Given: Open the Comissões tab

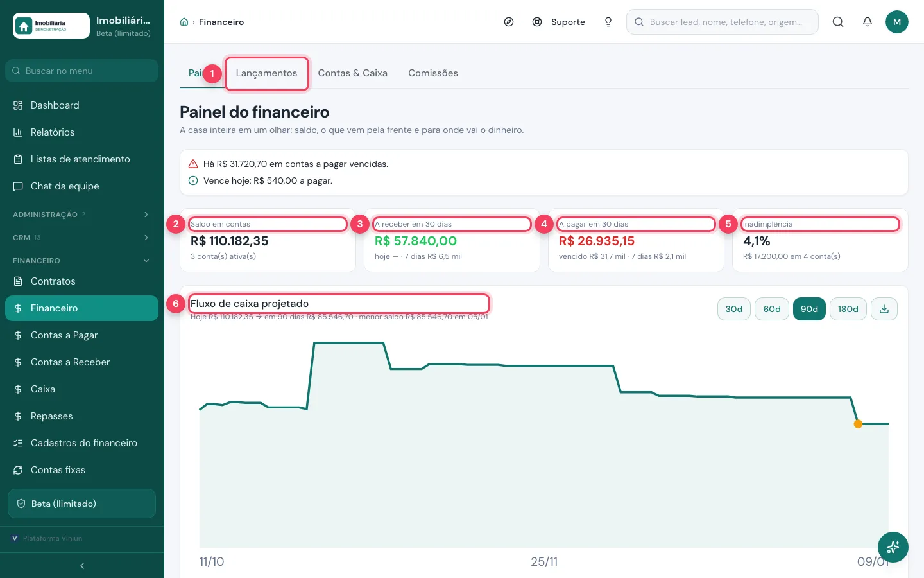Looking at the screenshot, I should [x=433, y=73].
